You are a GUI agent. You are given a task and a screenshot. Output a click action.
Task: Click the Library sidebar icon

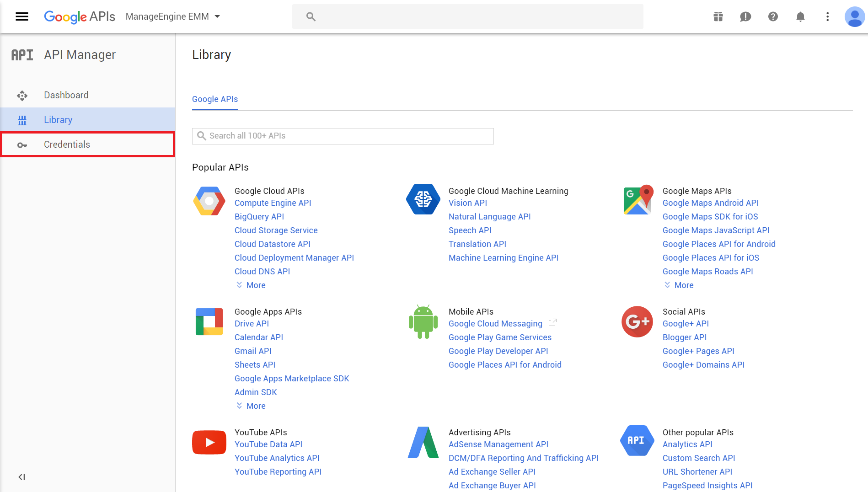22,120
